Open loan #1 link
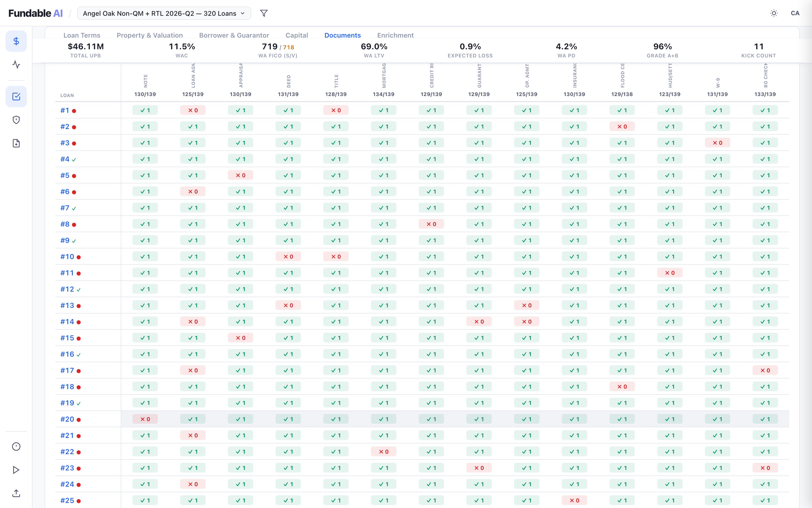Image resolution: width=812 pixels, height=508 pixels. coord(65,110)
